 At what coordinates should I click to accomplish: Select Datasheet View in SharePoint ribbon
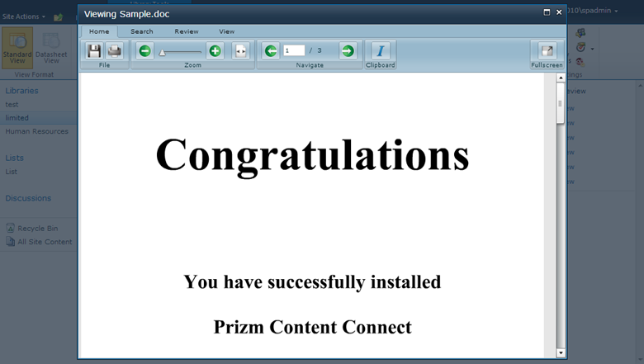[x=51, y=48]
